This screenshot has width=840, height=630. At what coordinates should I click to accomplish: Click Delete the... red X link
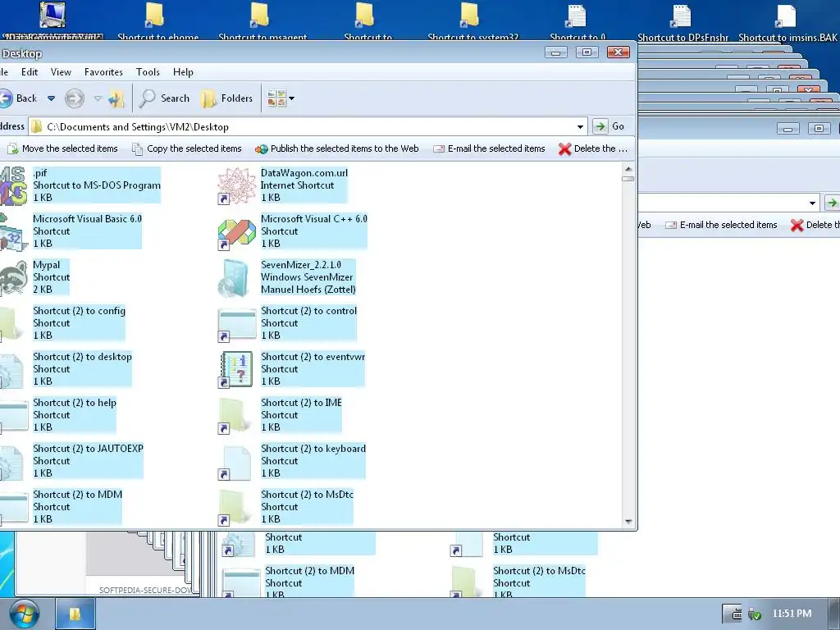click(592, 149)
